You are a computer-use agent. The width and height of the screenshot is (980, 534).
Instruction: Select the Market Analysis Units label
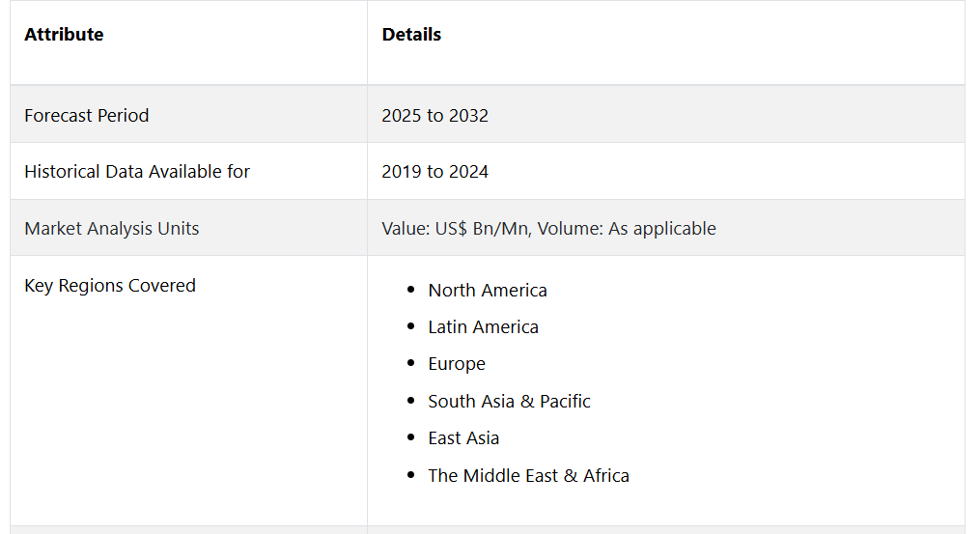[112, 229]
